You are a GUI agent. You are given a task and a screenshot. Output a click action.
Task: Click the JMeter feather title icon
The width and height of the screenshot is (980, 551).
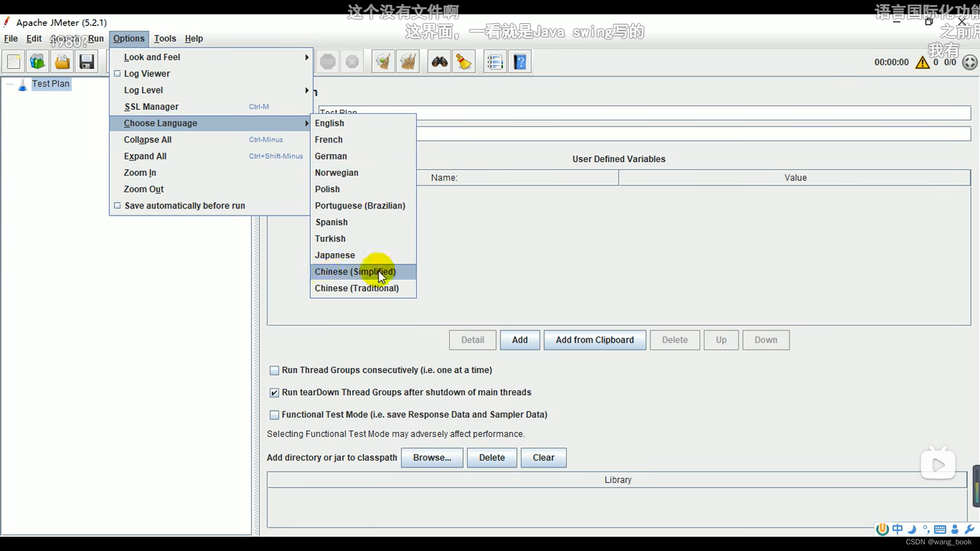tap(7, 21)
